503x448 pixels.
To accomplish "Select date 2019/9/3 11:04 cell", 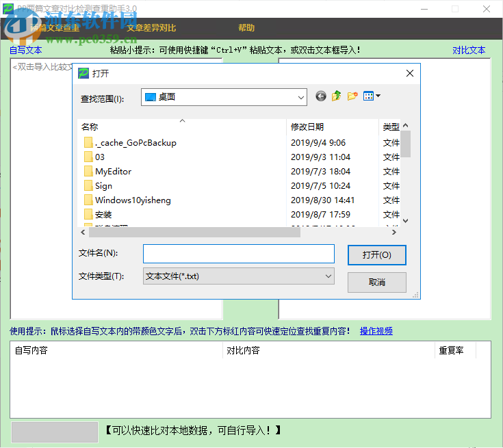I will click(x=320, y=157).
